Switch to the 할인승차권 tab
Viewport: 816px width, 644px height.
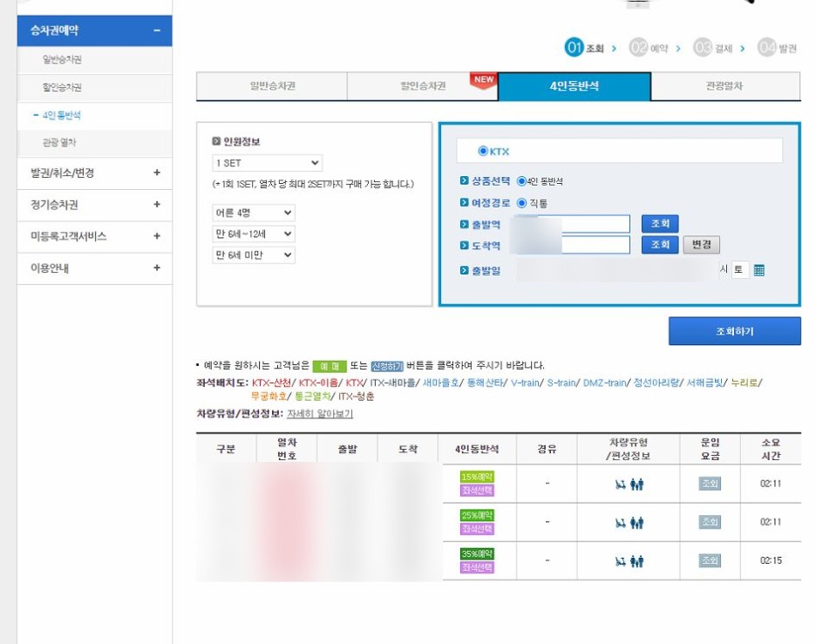coord(422,85)
